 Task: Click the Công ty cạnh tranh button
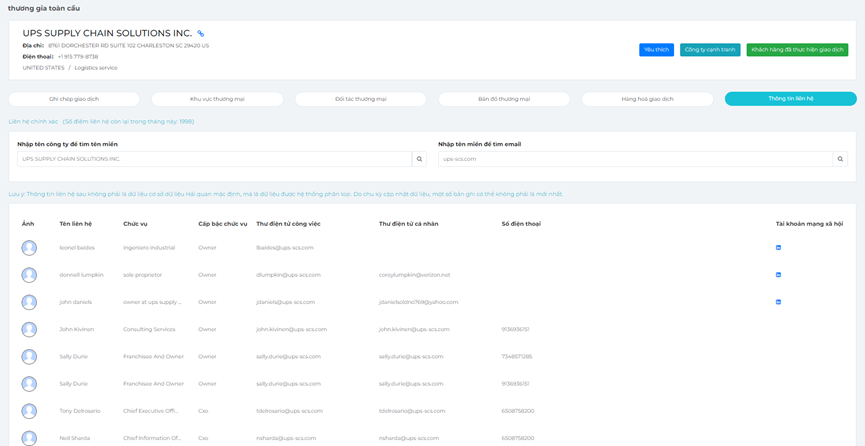coord(710,50)
